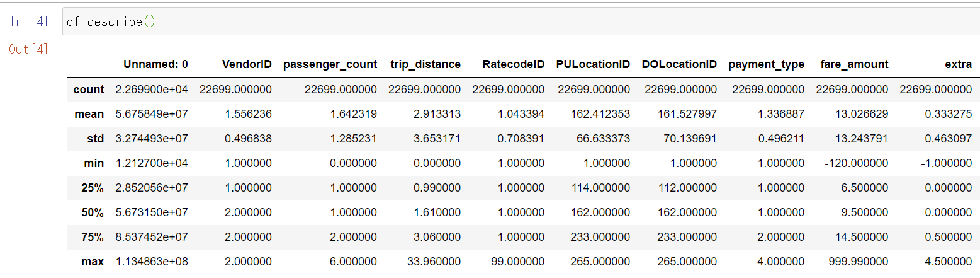This screenshot has height=278, width=980.
Task: Click mean trip_distance value 2.913313
Action: 439,114
